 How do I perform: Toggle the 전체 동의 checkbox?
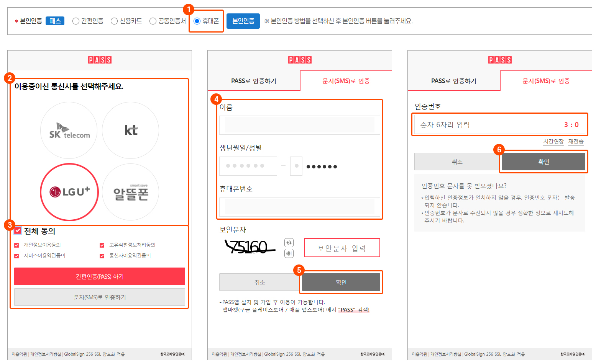(18, 231)
